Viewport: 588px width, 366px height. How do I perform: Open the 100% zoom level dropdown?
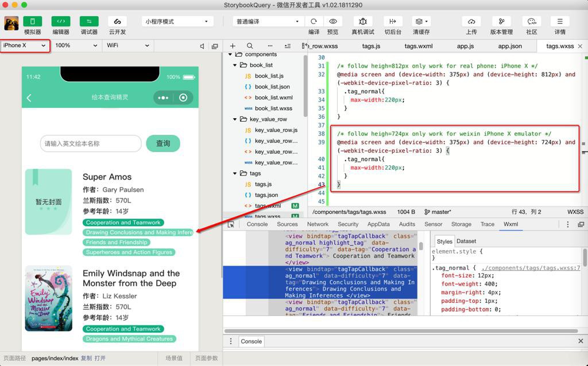[76, 45]
